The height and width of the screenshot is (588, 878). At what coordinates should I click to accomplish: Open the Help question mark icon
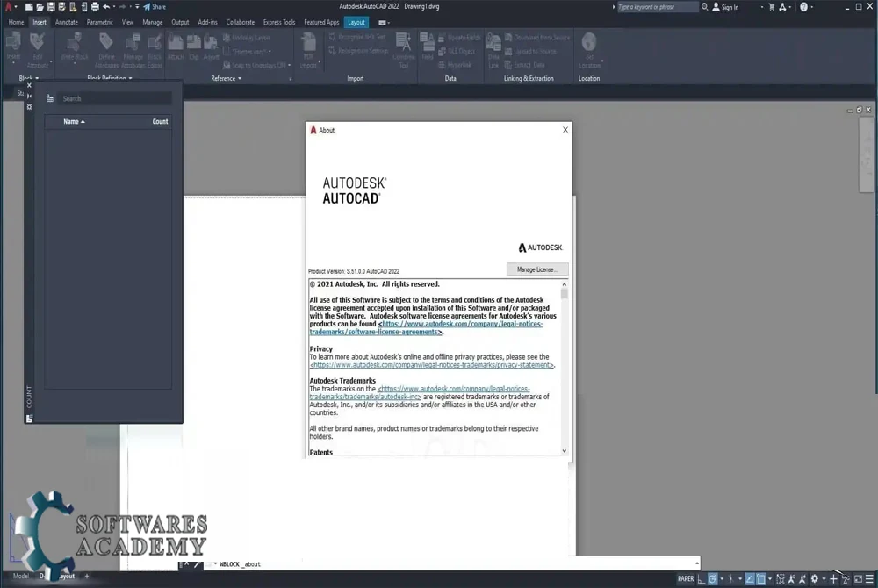(803, 7)
